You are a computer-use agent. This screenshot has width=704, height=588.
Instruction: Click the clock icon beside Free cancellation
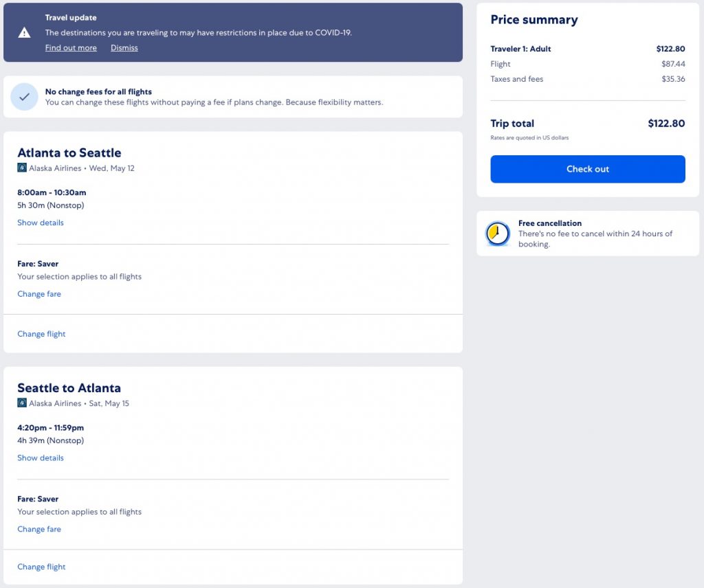(497, 234)
